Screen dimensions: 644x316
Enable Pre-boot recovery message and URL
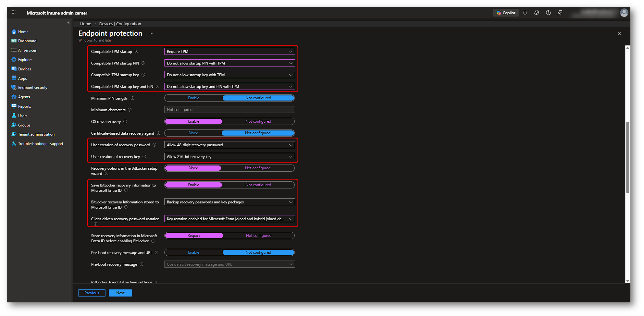coord(193,252)
